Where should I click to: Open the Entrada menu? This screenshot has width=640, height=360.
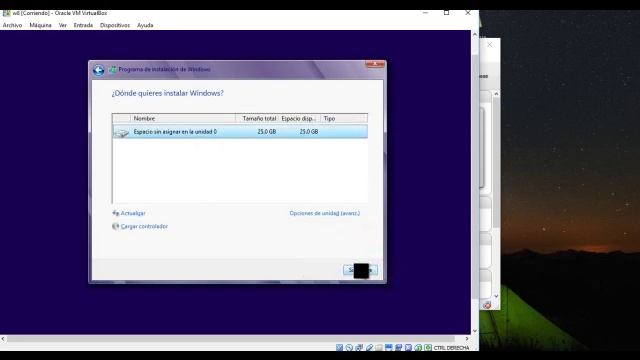point(83,25)
